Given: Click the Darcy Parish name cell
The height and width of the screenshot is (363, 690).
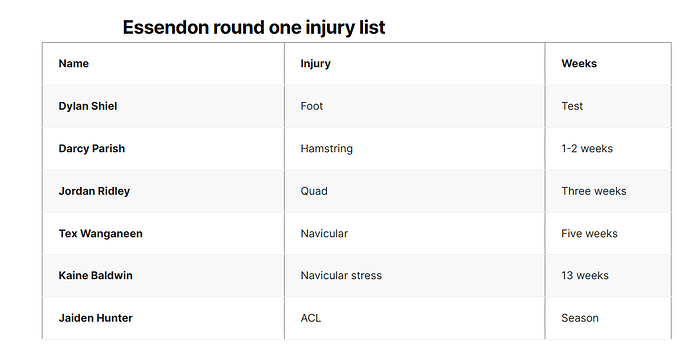Looking at the screenshot, I should pyautogui.click(x=163, y=148).
